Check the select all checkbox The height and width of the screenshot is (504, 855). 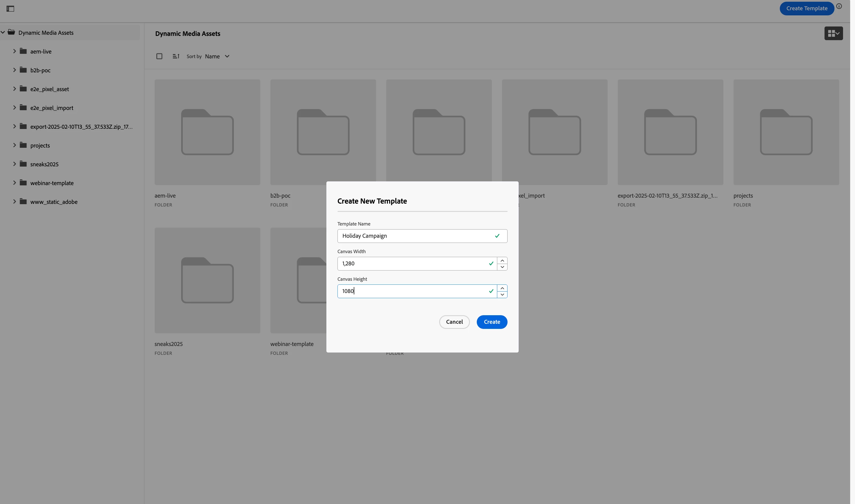pos(160,56)
